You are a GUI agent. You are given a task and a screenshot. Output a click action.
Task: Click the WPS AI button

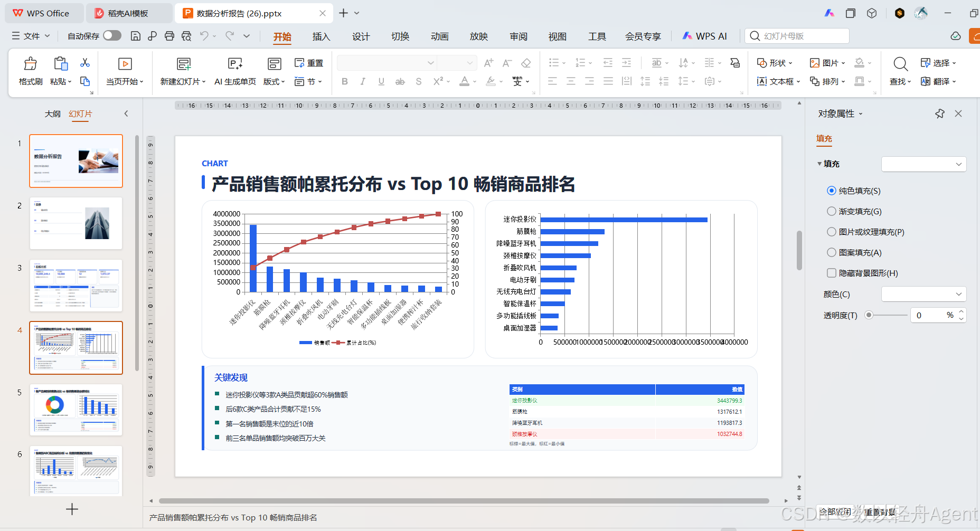(x=704, y=36)
